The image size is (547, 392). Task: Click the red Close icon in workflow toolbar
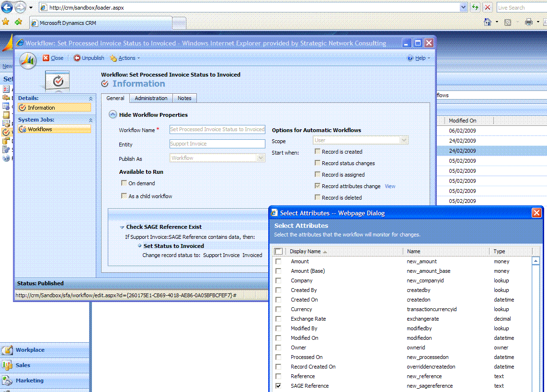pos(46,58)
